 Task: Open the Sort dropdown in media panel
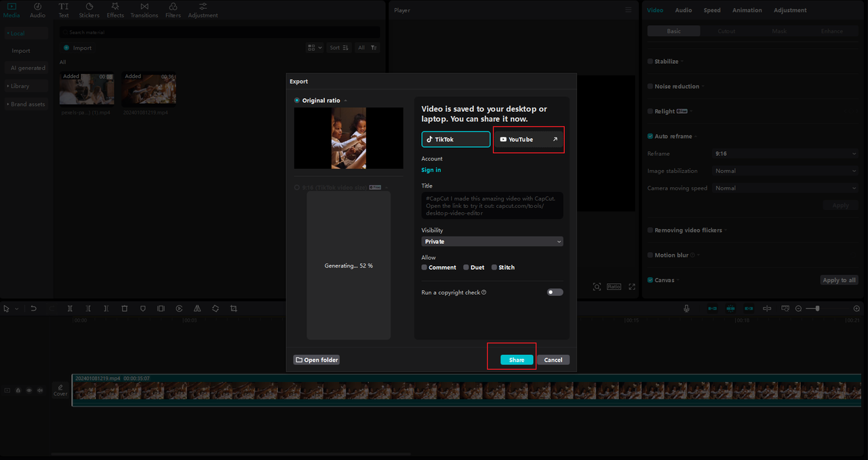(x=338, y=47)
